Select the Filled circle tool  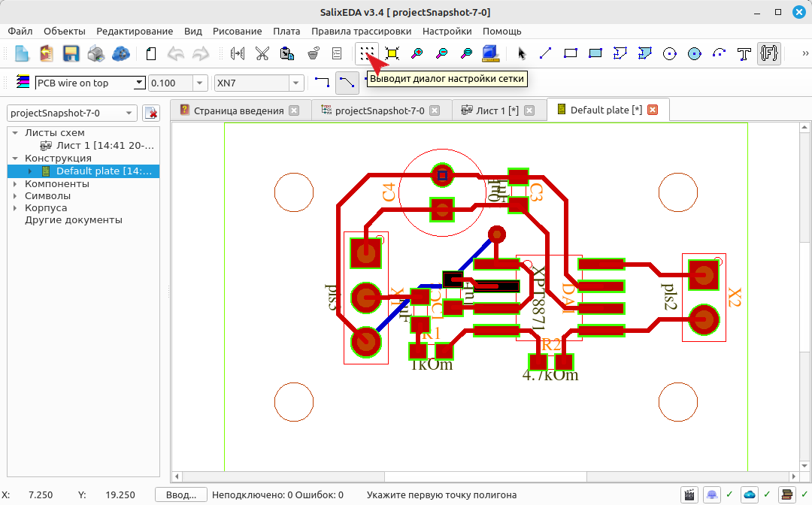[695, 53]
